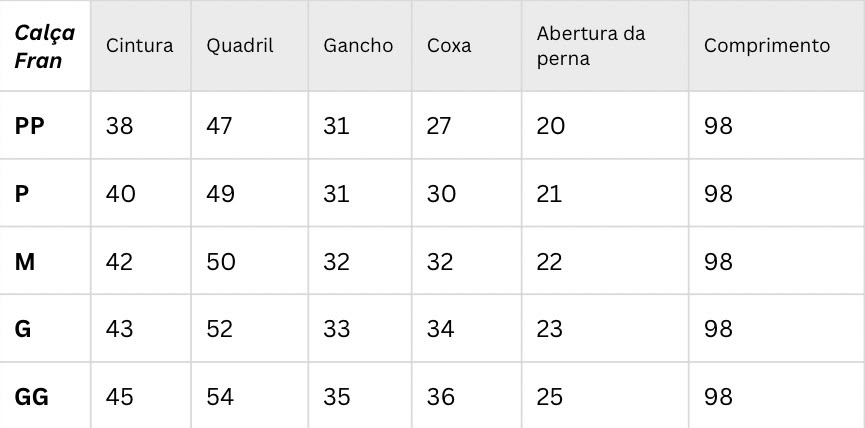Click the Comprimento column header

(x=767, y=46)
